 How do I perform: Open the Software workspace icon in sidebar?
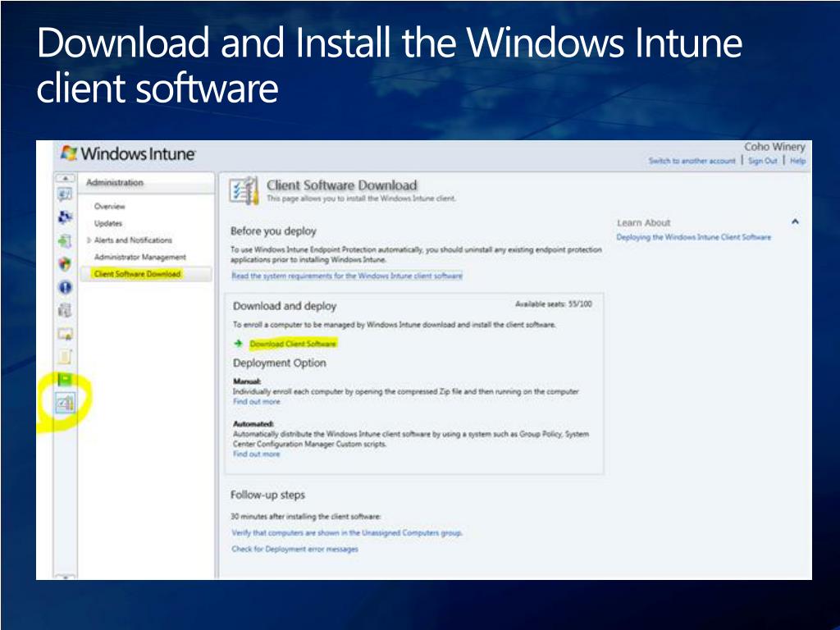coord(65,310)
